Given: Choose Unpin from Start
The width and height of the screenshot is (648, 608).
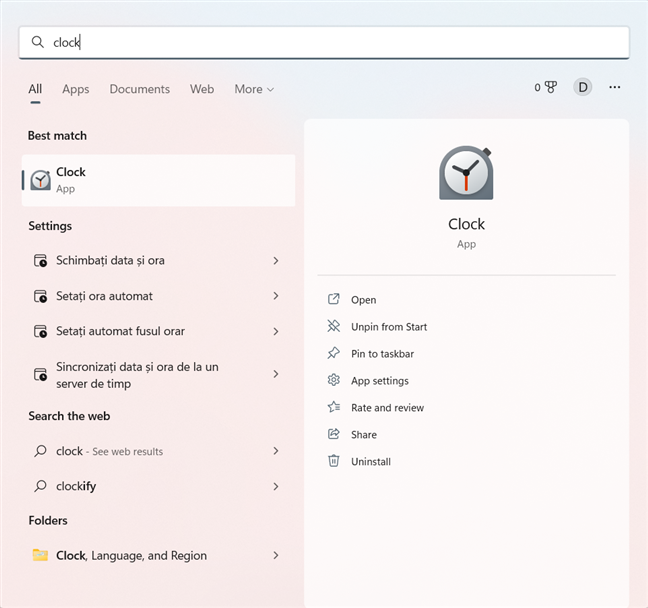Looking at the screenshot, I should 389,327.
